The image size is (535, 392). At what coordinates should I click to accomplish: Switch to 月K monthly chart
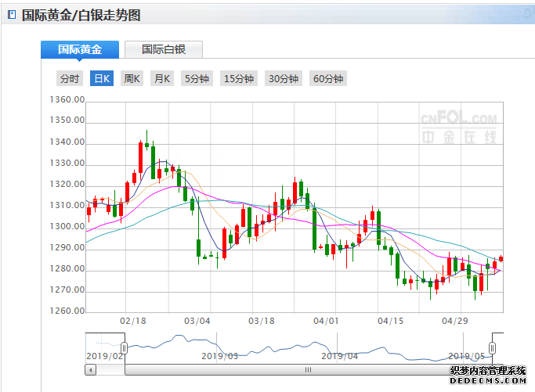[162, 78]
